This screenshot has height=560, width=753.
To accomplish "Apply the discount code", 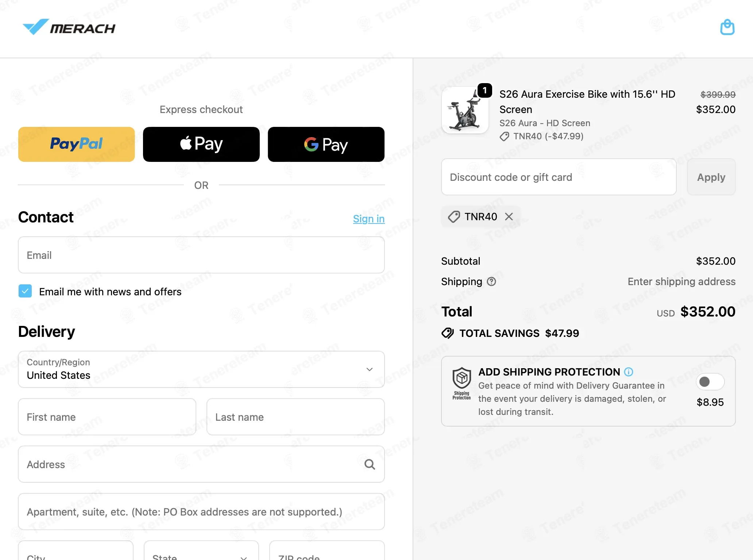I will pos(711,177).
